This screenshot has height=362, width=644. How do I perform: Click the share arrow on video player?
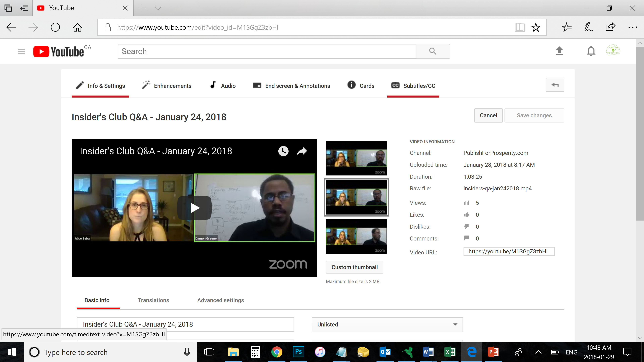coord(302,151)
